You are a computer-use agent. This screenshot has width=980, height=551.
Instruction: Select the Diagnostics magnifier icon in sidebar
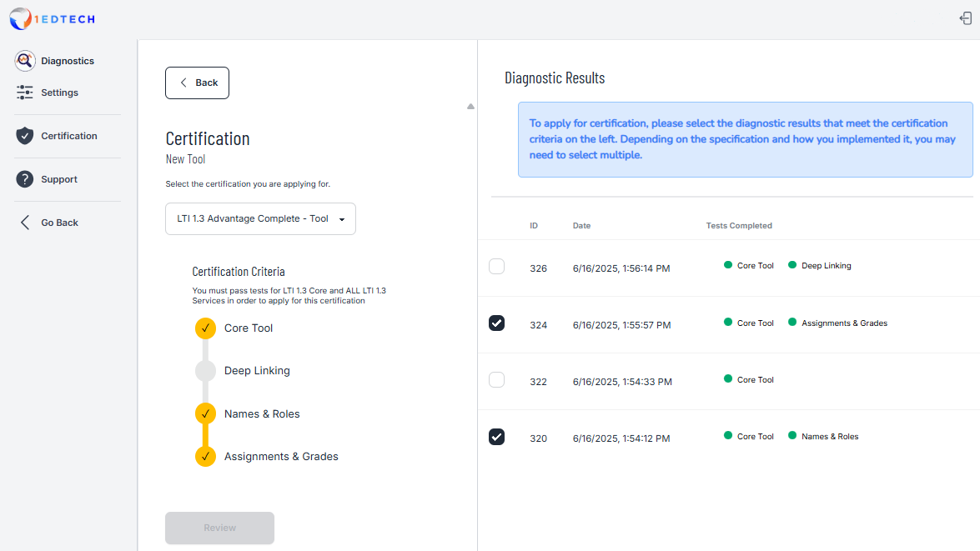point(24,60)
